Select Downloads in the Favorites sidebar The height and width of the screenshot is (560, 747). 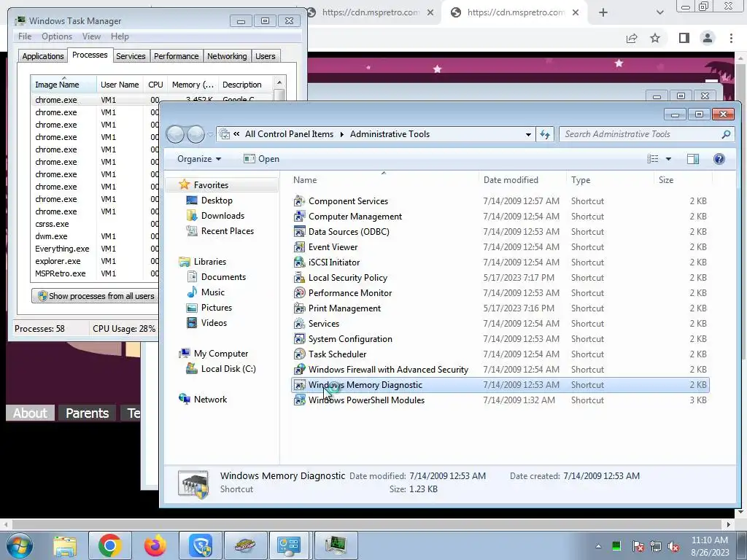tap(222, 216)
